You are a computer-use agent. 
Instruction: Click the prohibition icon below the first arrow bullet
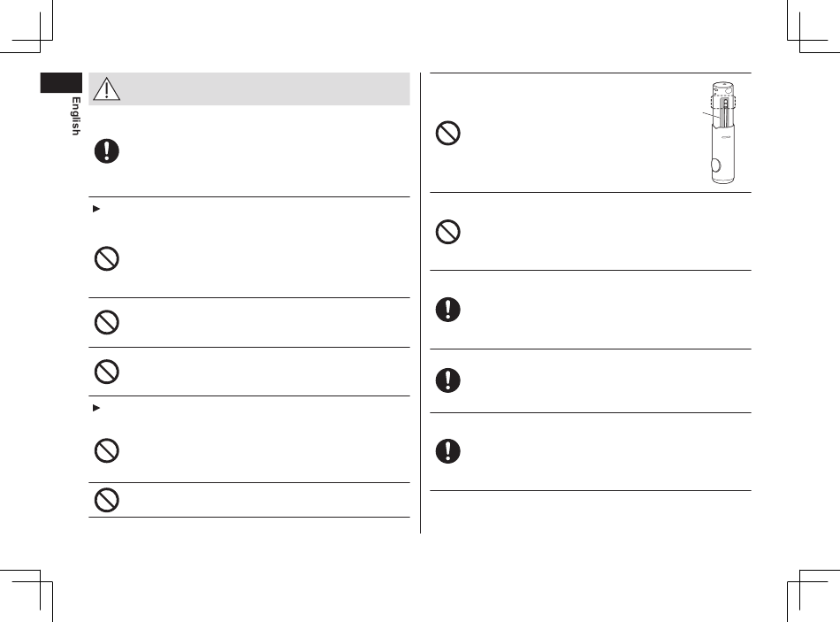click(x=108, y=259)
